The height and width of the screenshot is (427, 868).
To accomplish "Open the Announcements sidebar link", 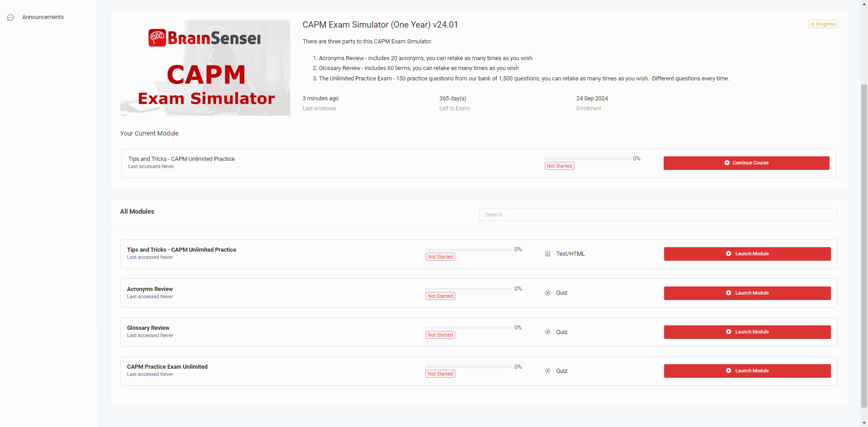I will point(43,17).
